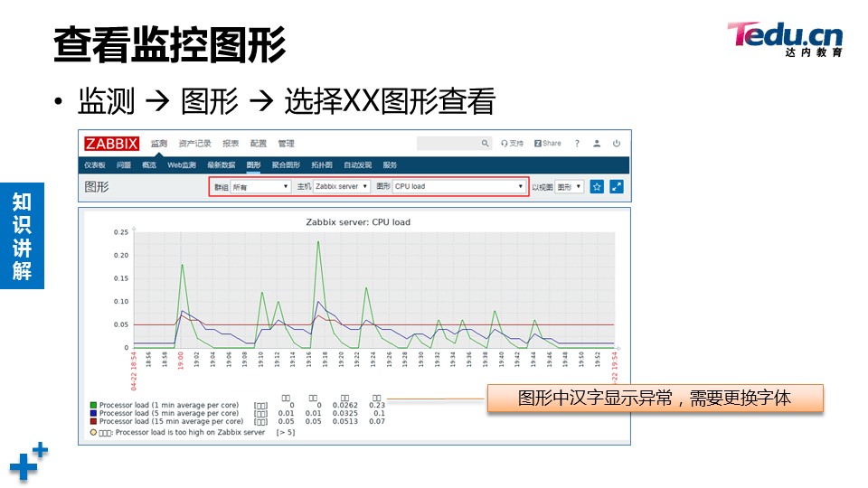
Task: Click the 知识讲解 side label
Action: [x=22, y=236]
